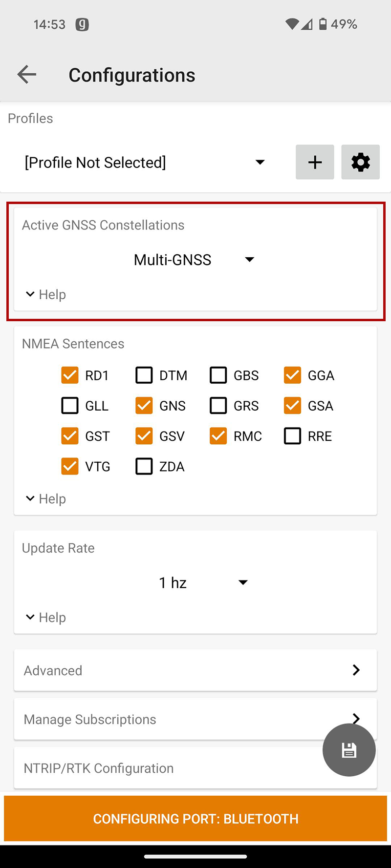This screenshot has width=391, height=868.
Task: Open profile settings gear icon
Action: pyautogui.click(x=360, y=162)
